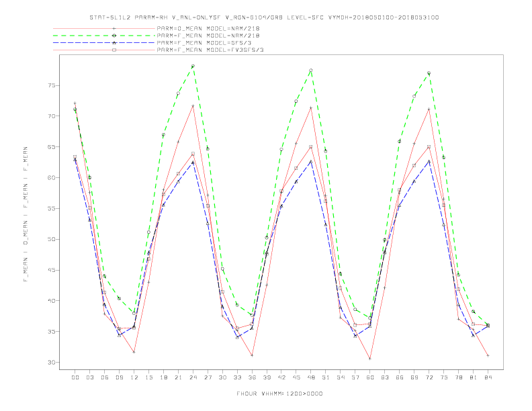Click the circle marker in green NAM/218 legend line

tap(114, 36)
